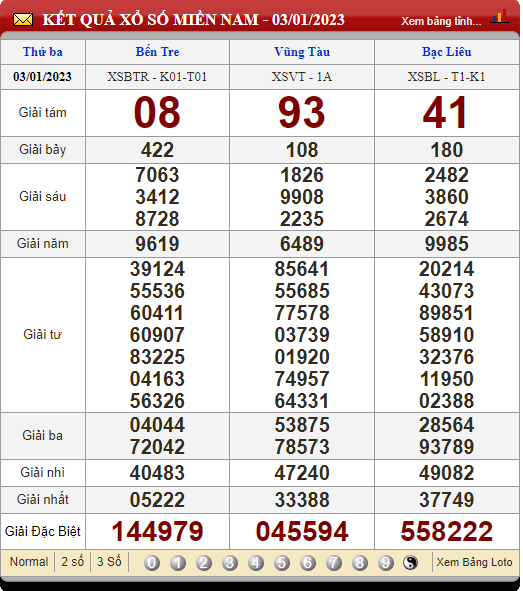Screen dimensions: 523x591
Task: Click special prize number 144979
Action: pyautogui.click(x=157, y=531)
